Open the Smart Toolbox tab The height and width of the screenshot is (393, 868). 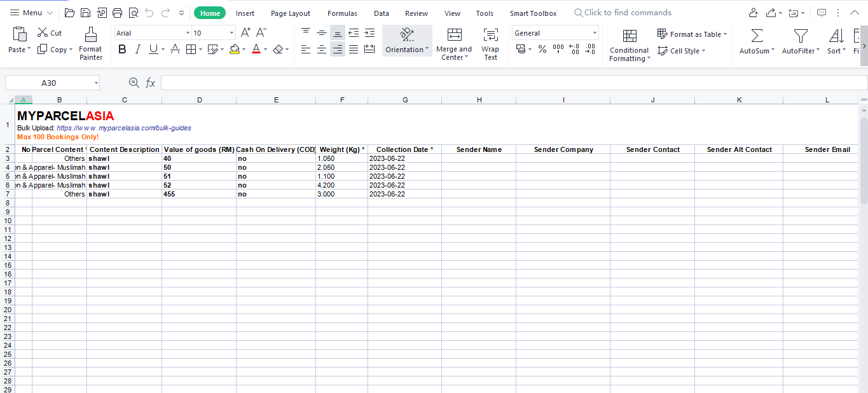(x=533, y=13)
